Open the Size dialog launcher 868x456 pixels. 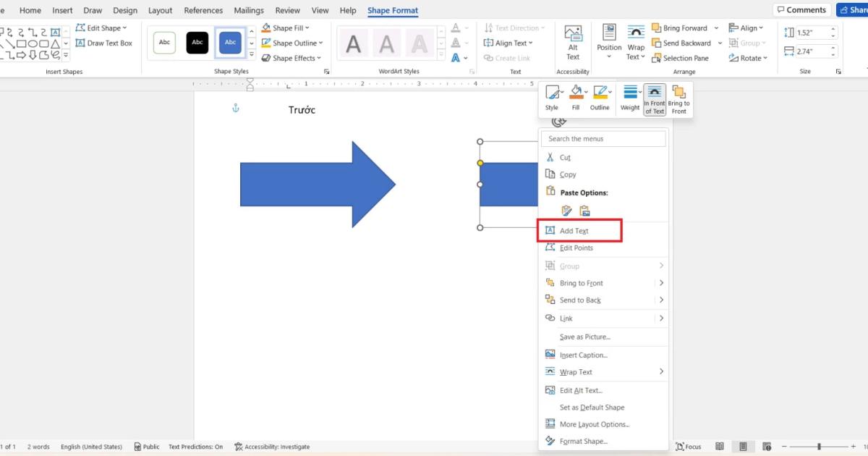(x=838, y=72)
